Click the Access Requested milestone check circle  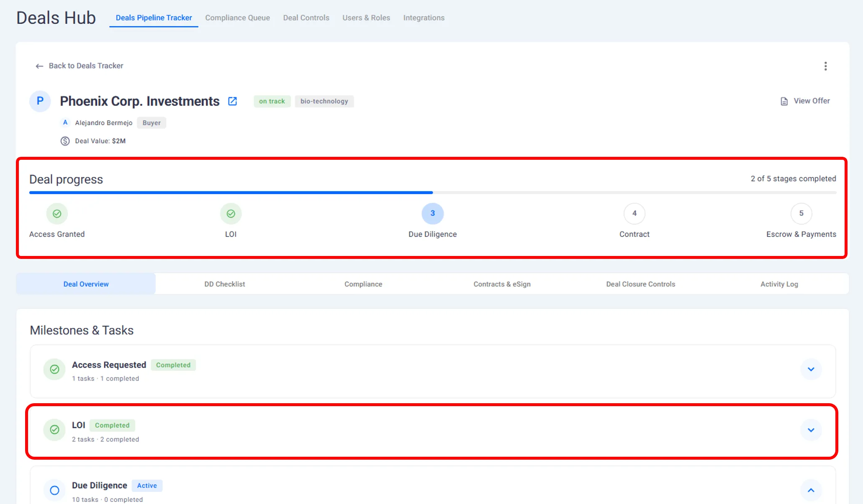point(54,369)
